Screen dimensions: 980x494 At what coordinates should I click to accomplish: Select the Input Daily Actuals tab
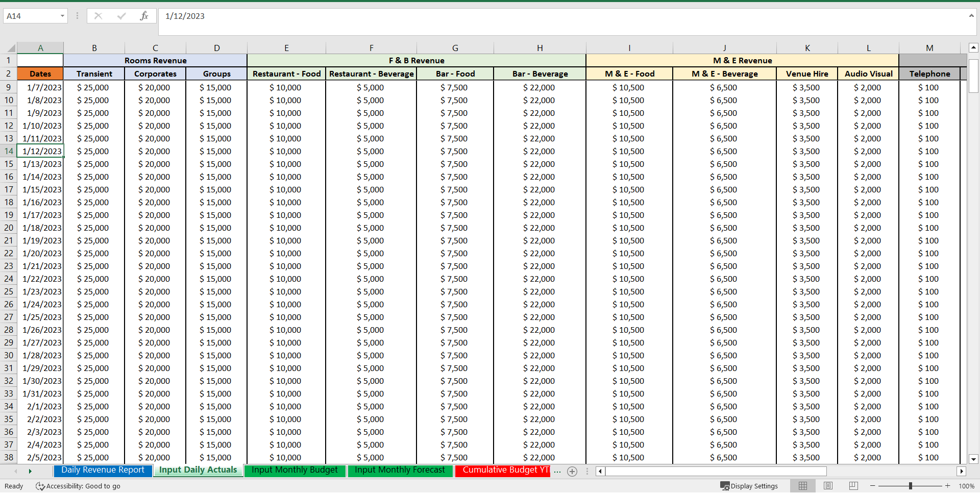[x=198, y=470]
